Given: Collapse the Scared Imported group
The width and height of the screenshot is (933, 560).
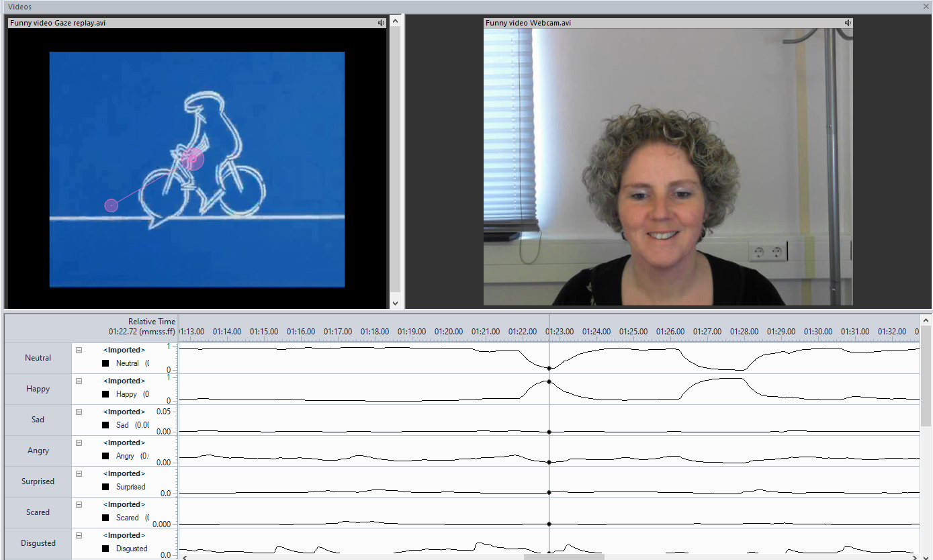Looking at the screenshot, I should [79, 504].
